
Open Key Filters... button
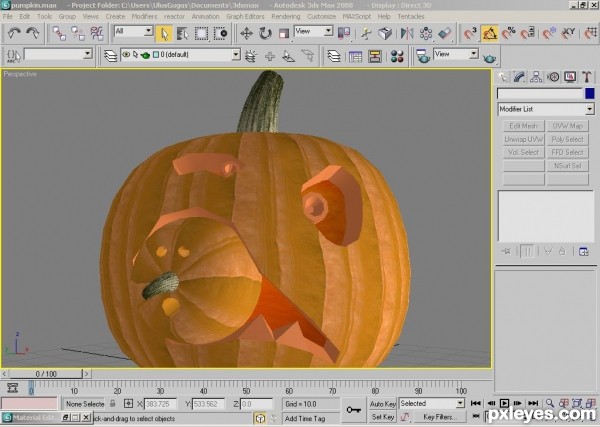[440, 417]
